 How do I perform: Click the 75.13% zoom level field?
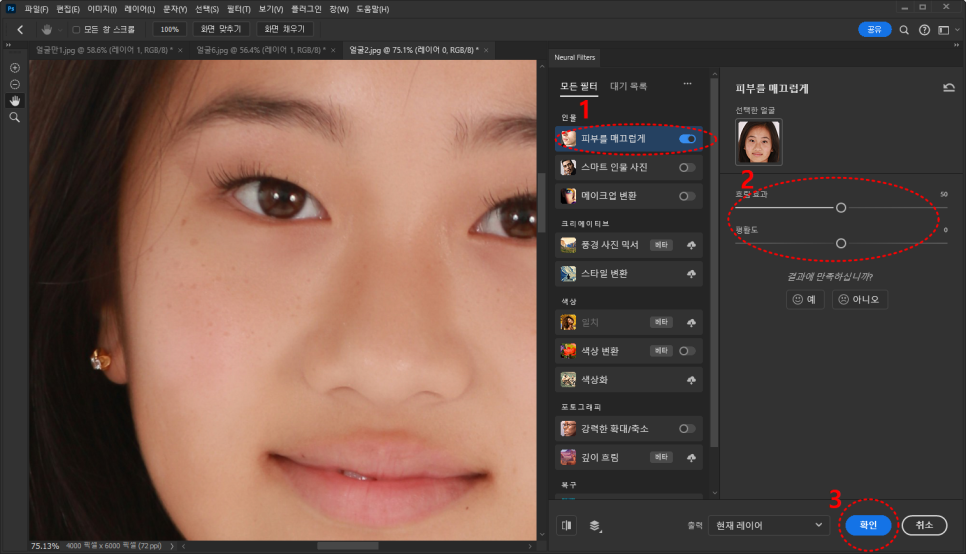[x=45, y=546]
